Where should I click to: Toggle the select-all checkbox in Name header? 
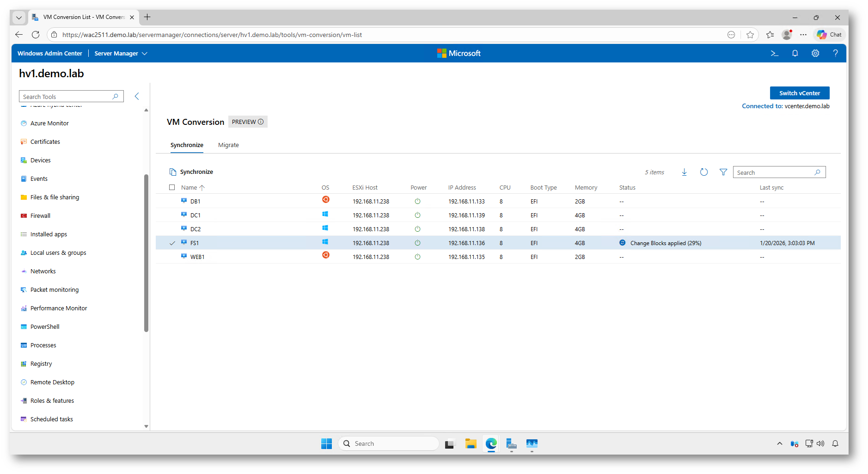coord(172,188)
